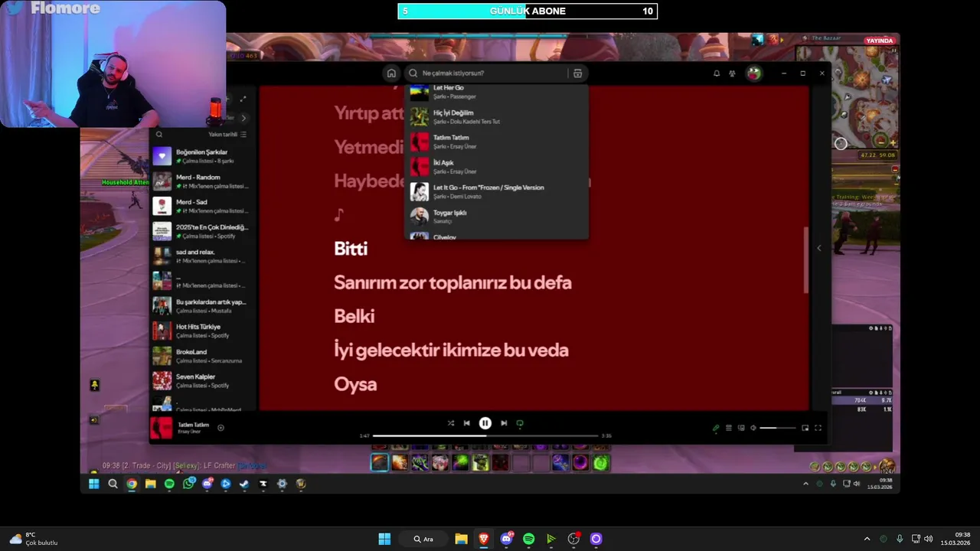Open Steam in streamed taskbar
The width and height of the screenshot is (980, 551).
pos(244,484)
